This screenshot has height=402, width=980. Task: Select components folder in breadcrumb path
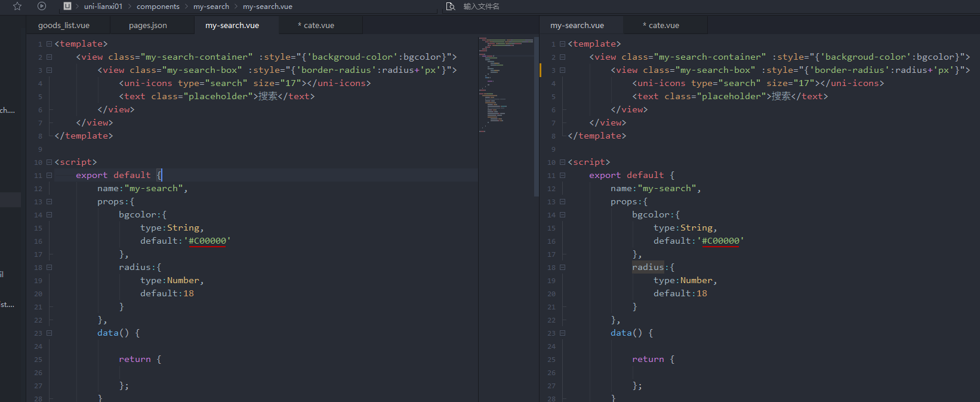click(158, 7)
